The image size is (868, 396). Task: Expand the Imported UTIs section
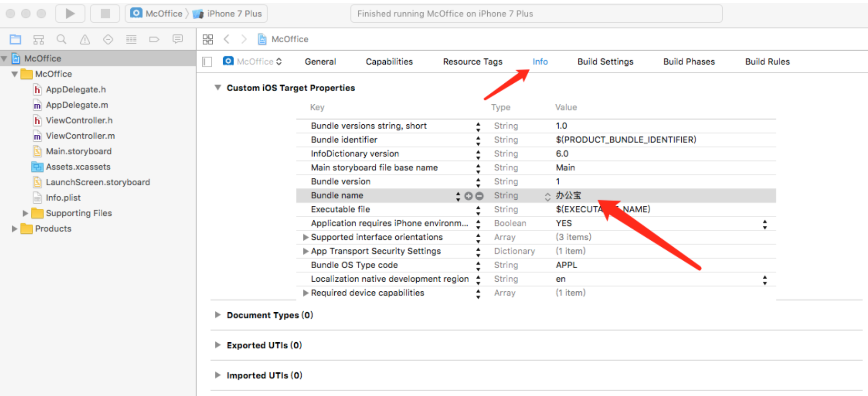(218, 375)
